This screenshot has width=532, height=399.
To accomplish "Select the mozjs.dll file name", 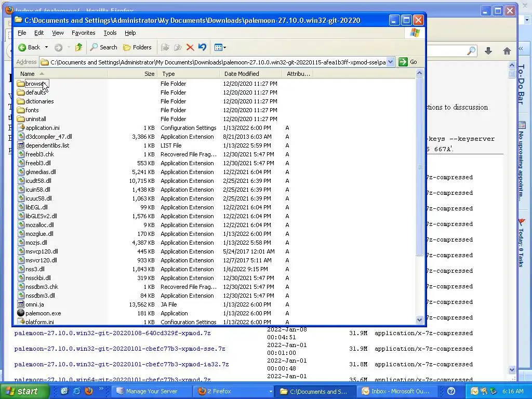I will (36, 243).
